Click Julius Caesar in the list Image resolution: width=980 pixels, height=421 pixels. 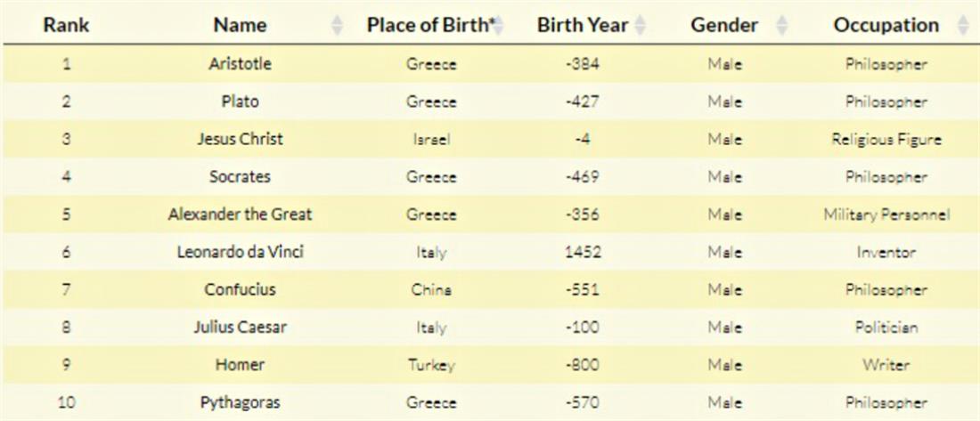coord(240,328)
